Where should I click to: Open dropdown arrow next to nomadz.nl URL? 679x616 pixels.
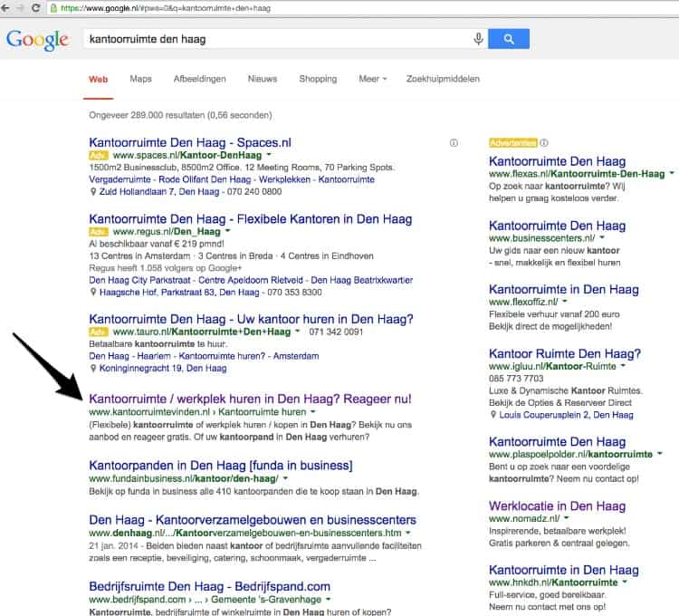[x=567, y=518]
